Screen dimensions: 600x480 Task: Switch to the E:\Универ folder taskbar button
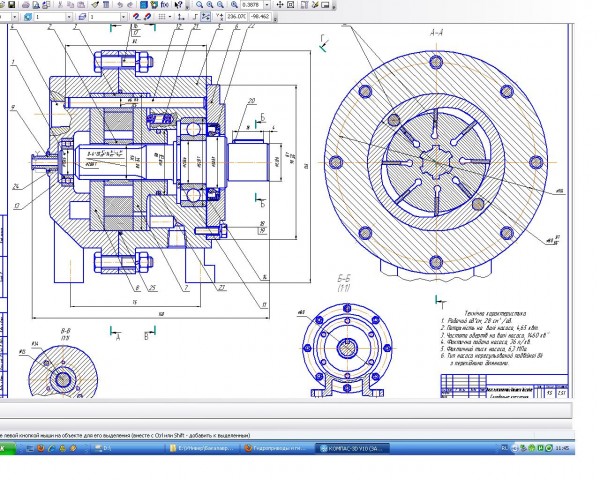203,448
